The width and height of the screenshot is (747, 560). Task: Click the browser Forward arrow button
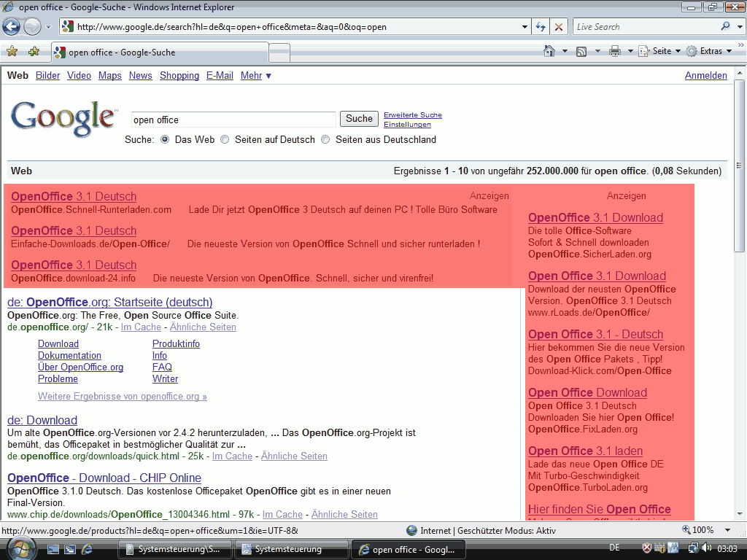point(32,27)
